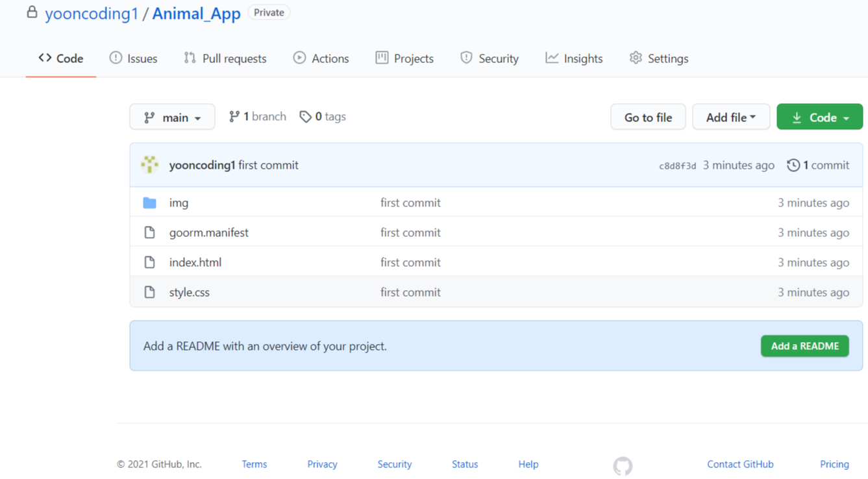
Task: Click 3 minutes ago on style.css row
Action: 813,292
